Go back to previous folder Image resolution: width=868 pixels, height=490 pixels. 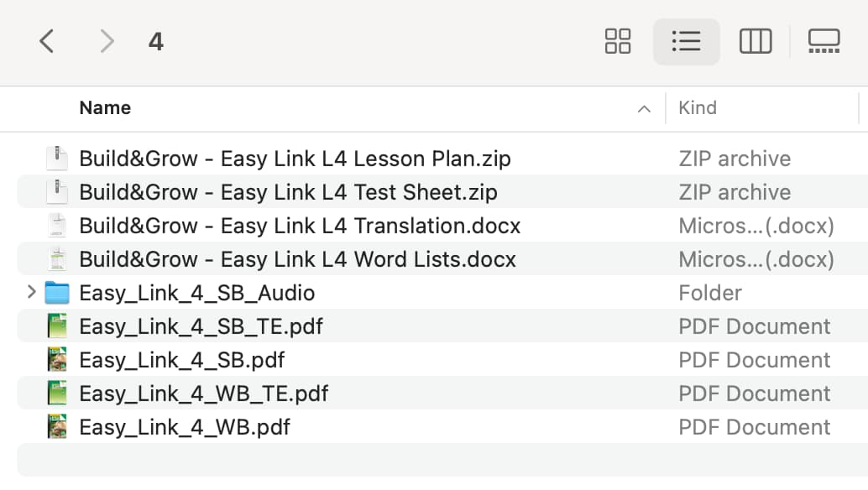click(47, 41)
